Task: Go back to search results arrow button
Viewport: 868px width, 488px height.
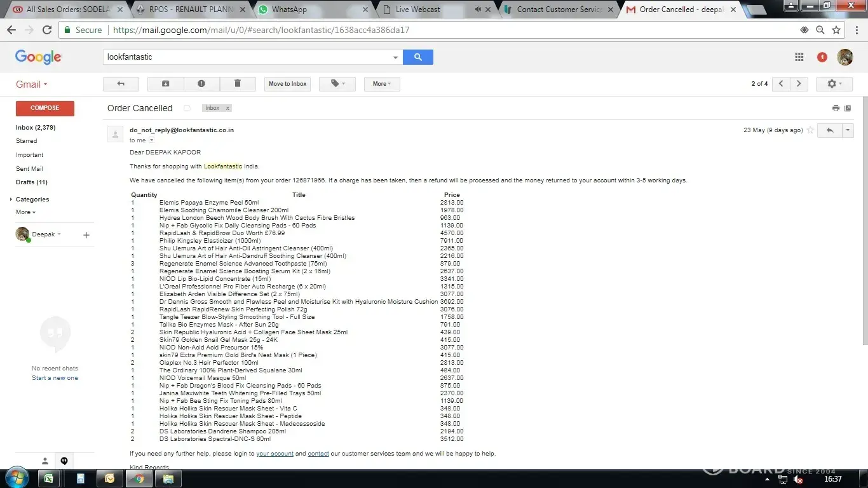Action: click(x=121, y=84)
